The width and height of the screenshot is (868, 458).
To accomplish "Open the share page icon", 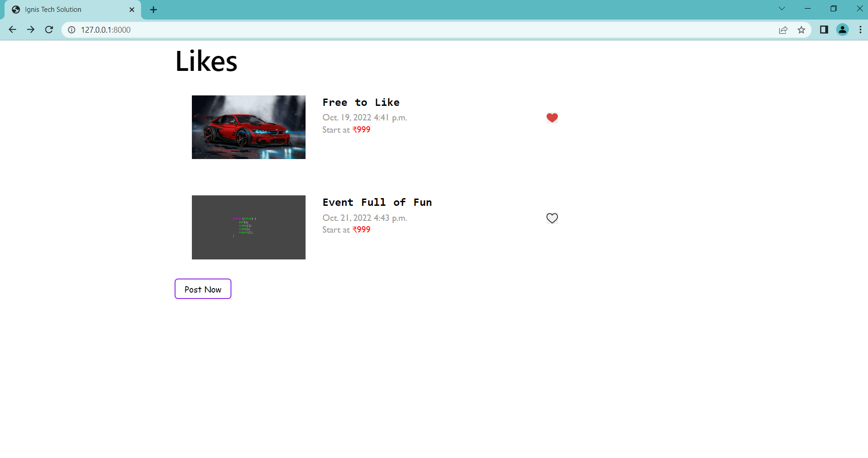I will tap(783, 30).
